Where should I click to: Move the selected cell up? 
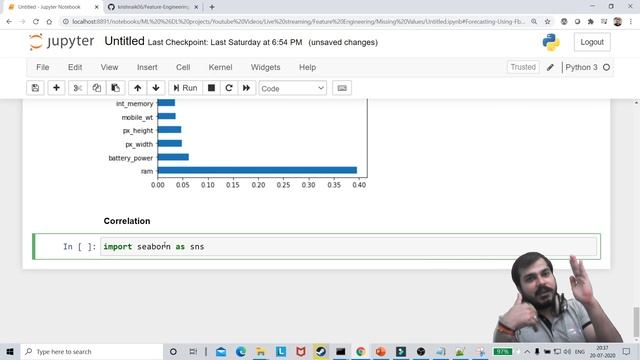[x=138, y=88]
